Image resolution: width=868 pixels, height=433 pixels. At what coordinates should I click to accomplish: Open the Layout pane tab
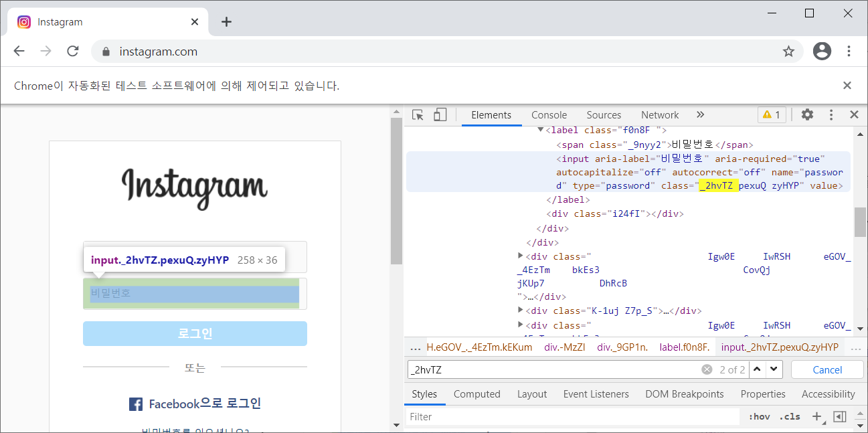[532, 394]
